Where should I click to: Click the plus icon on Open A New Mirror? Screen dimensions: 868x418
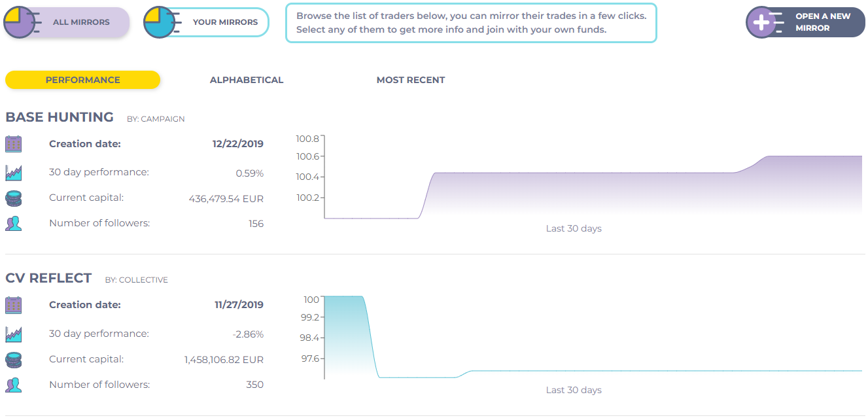pos(762,22)
